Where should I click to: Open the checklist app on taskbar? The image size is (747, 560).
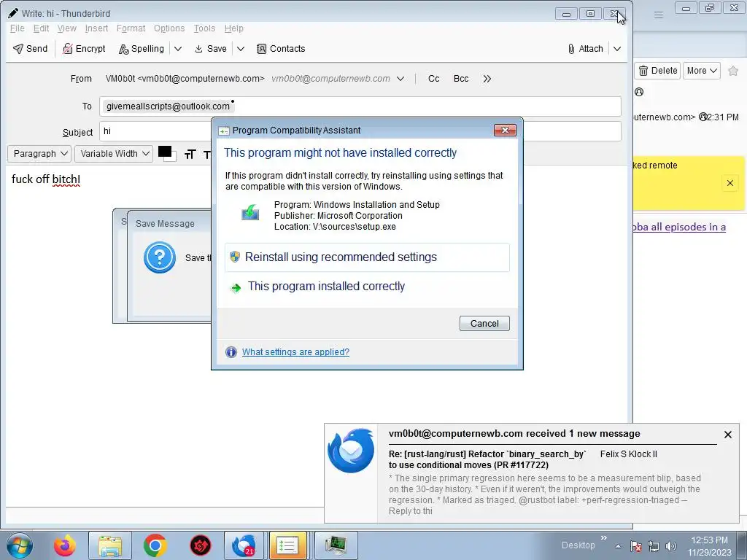287,545
